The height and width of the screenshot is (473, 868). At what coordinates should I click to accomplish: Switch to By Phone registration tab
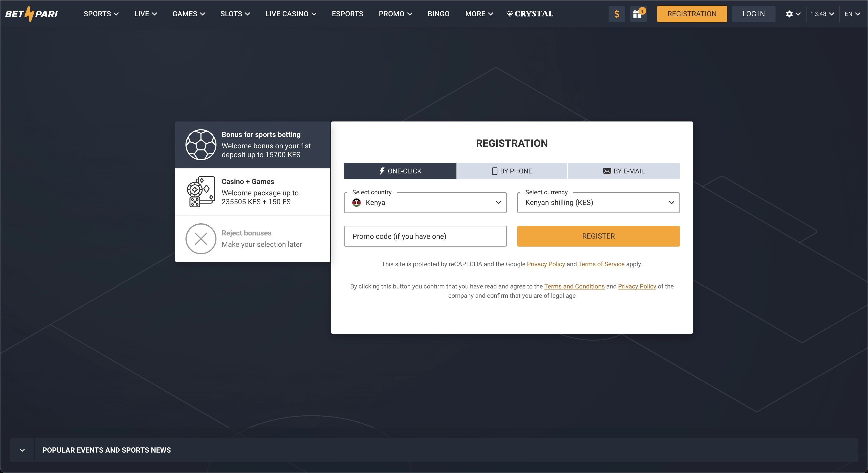[512, 171]
